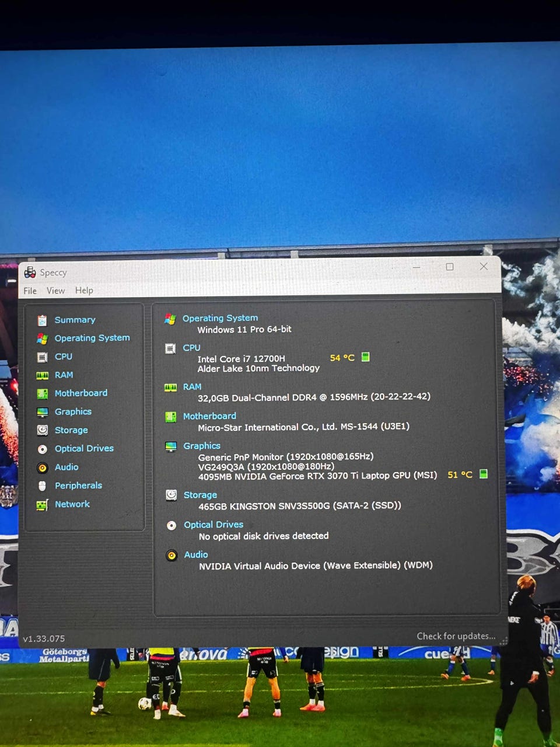Select Peripherals in the sidebar
This screenshot has width=560, height=747.
click(x=78, y=486)
